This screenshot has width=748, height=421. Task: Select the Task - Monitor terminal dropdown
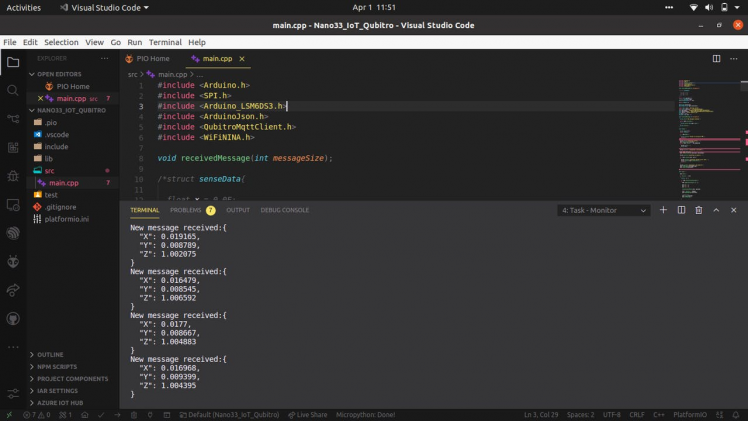604,210
